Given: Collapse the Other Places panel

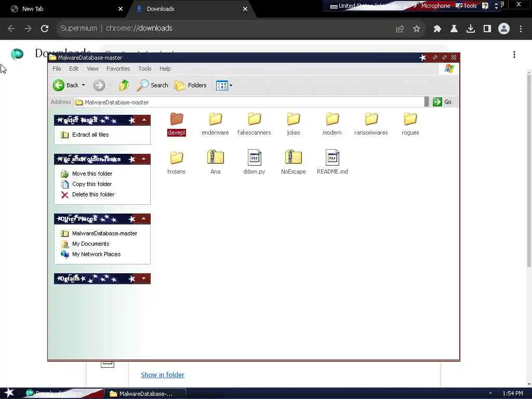Looking at the screenshot, I should (x=144, y=219).
